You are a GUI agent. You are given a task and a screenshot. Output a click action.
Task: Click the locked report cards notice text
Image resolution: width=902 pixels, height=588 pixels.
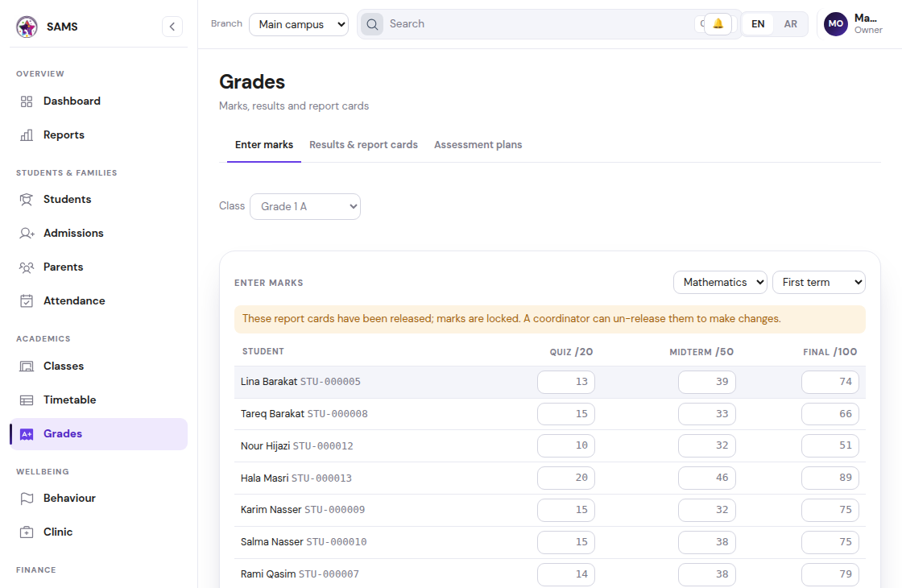511,319
